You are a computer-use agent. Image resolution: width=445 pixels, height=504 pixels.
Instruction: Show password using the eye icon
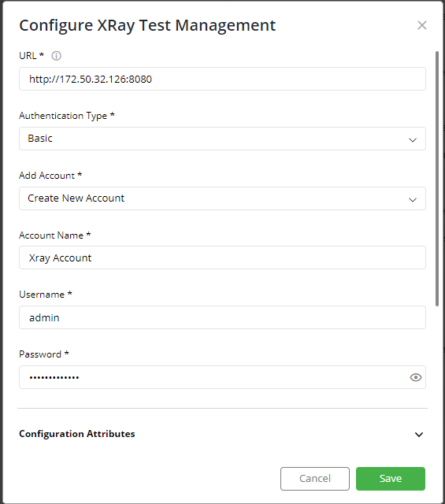click(415, 377)
